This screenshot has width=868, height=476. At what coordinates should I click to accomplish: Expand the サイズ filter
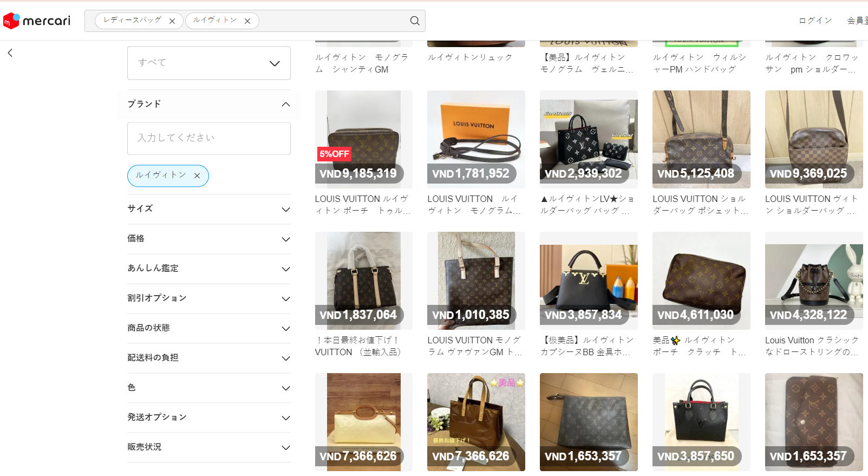(x=209, y=209)
